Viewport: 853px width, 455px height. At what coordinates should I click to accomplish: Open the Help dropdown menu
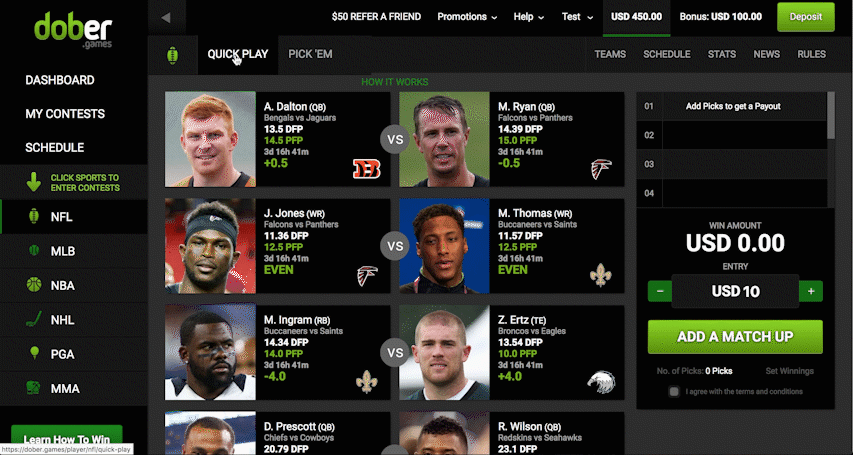coord(529,17)
